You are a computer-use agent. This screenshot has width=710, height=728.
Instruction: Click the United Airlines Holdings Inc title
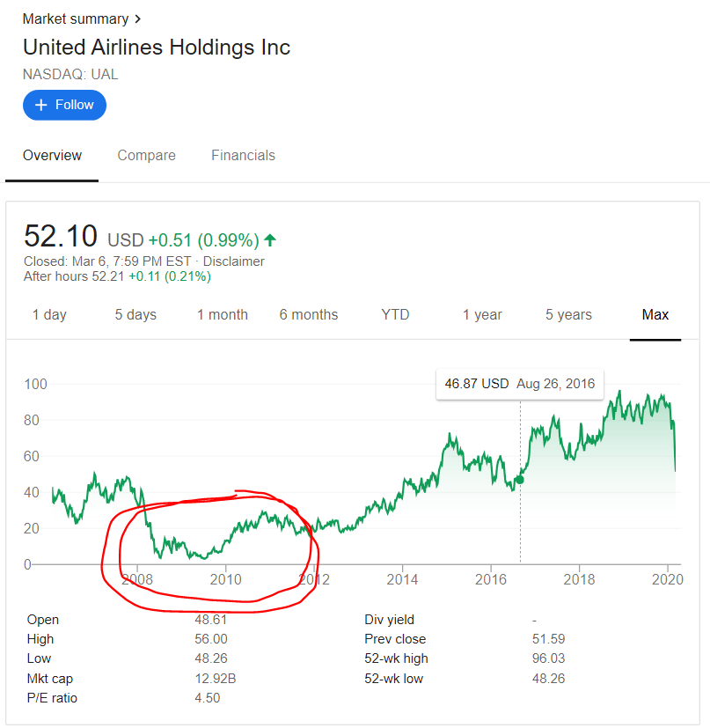[157, 48]
